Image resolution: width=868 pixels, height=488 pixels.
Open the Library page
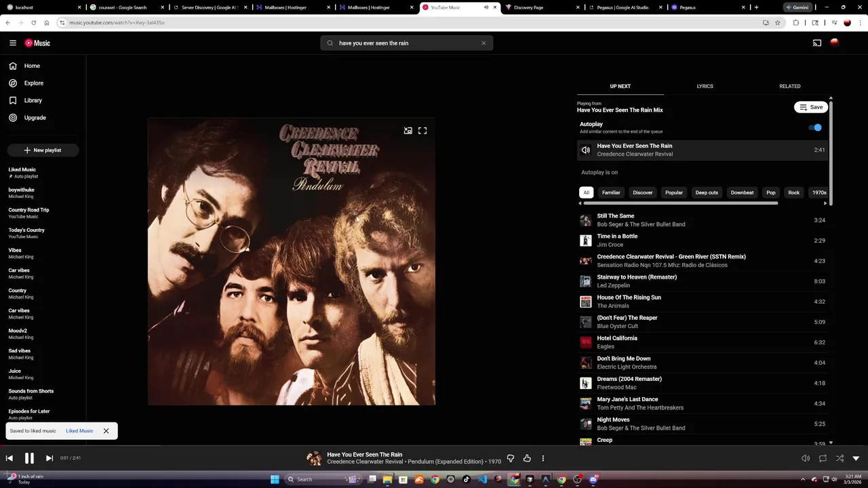(x=25, y=100)
